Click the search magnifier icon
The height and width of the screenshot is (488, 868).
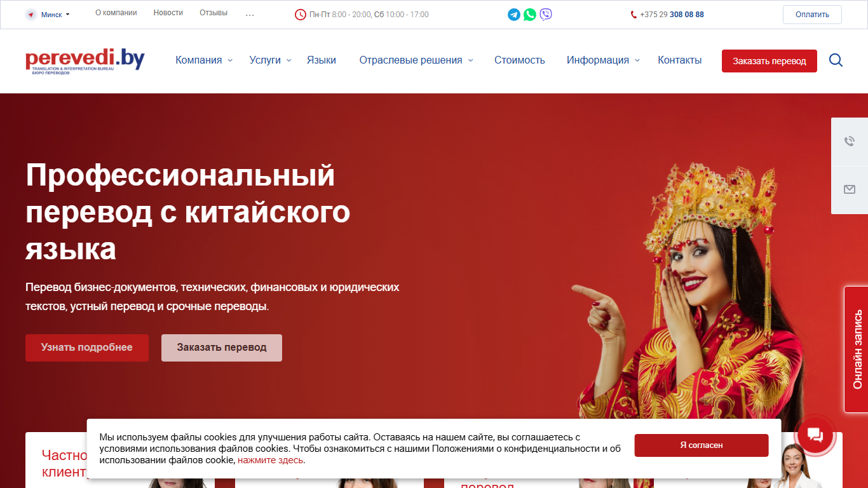point(836,60)
